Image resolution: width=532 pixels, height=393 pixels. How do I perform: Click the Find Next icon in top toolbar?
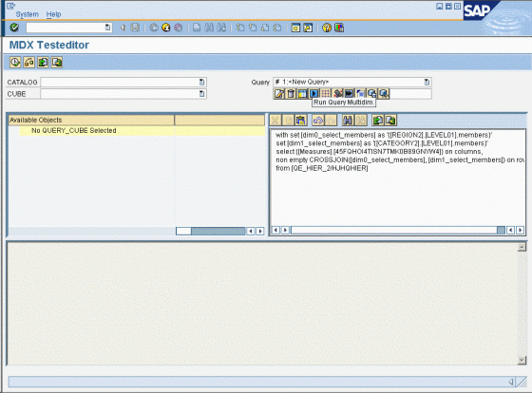coord(221,28)
